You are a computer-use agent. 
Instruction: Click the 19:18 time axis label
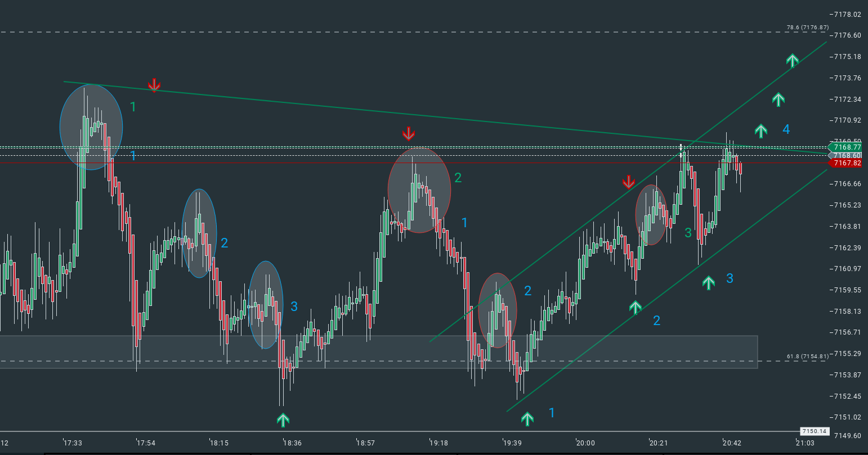[x=439, y=443]
